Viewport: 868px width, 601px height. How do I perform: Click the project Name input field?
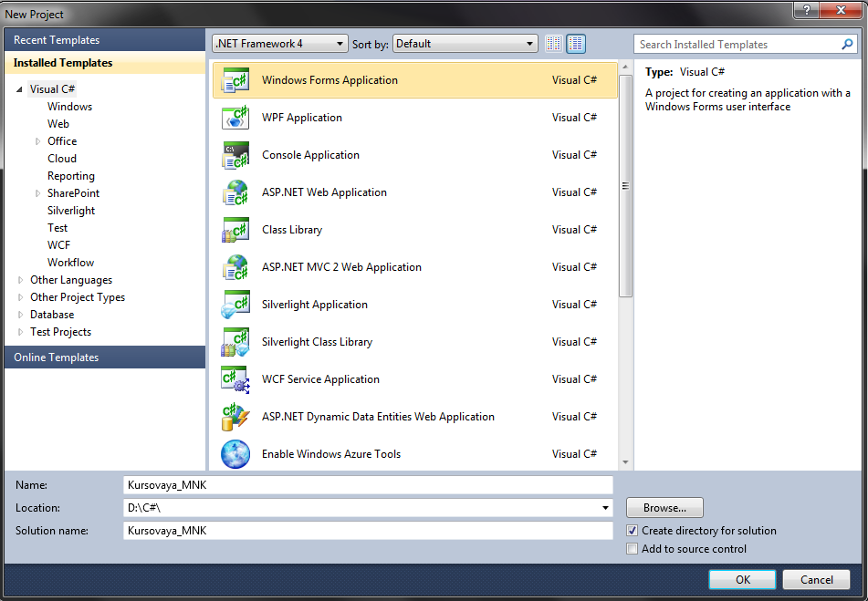pos(368,485)
